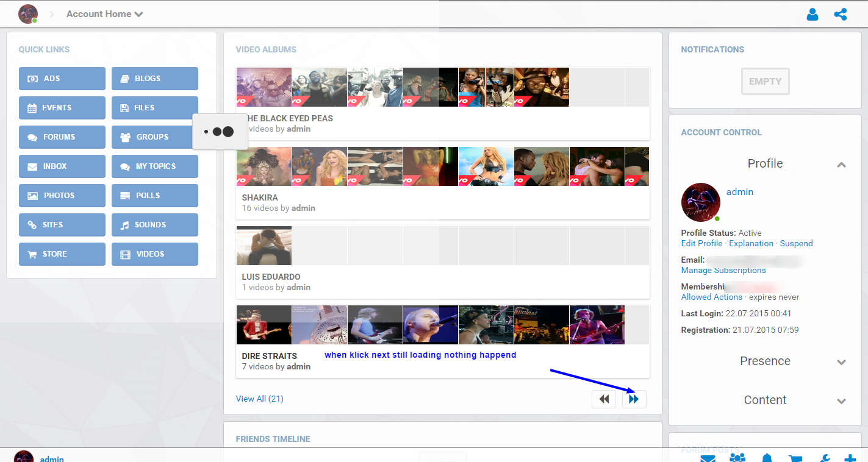This screenshot has height=462, width=868.
Task: Open the Ads quick link
Action: [x=62, y=79]
